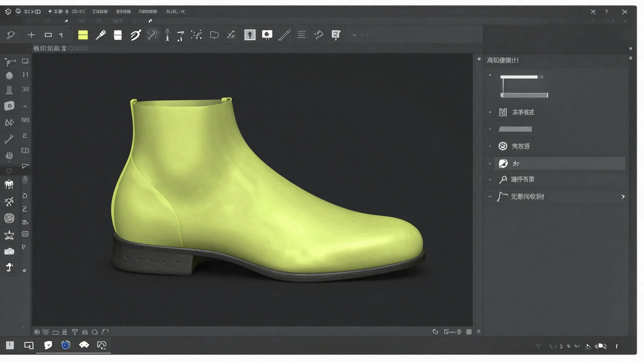Select the spiral tool in left sidebar
This screenshot has height=362, width=644.
point(9,218)
